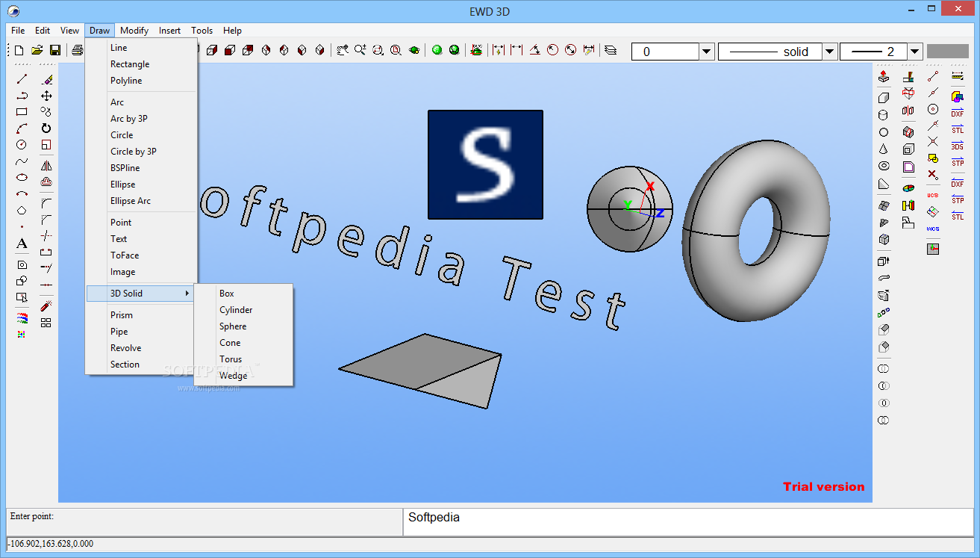
Task: Choose Circle by 3P from the Draw menu
Action: click(x=134, y=152)
